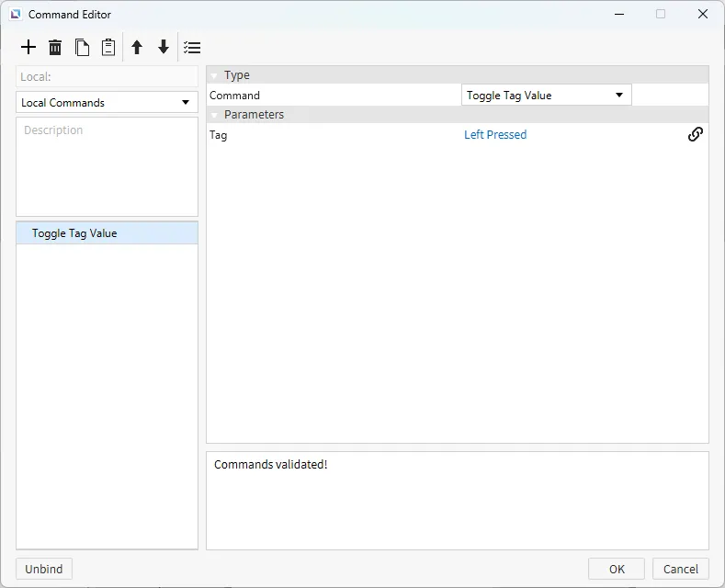
Task: Move the command up with arrow
Action: [x=137, y=48]
